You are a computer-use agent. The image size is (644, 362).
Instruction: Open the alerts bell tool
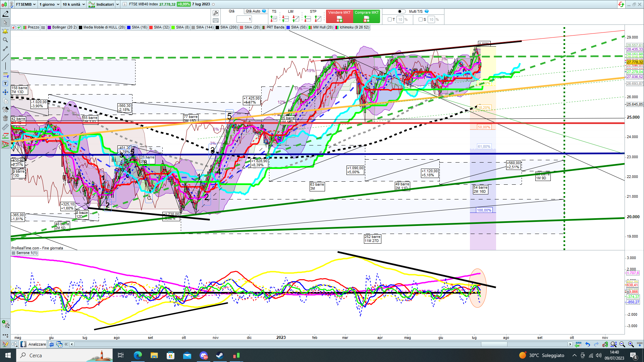(5, 31)
